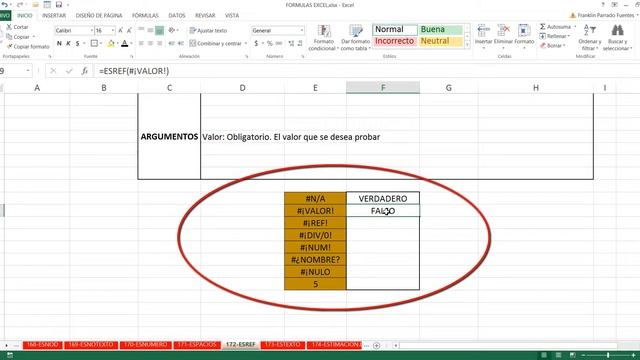Apply the red font color A
Image resolution: width=640 pixels, height=360 pixels.
click(x=124, y=43)
